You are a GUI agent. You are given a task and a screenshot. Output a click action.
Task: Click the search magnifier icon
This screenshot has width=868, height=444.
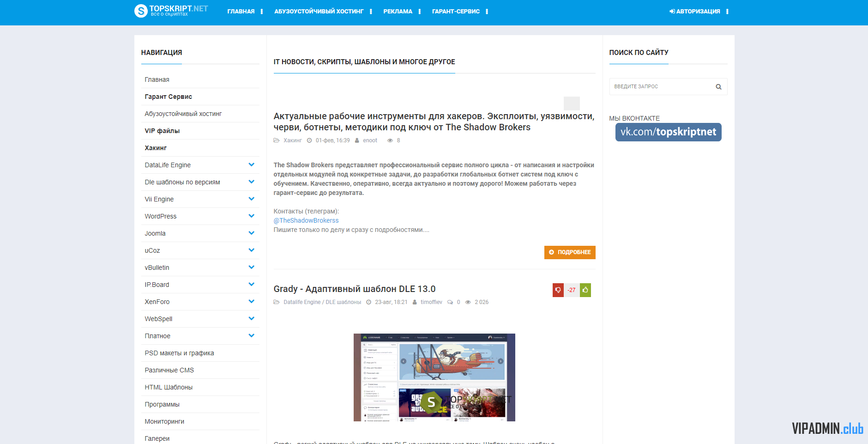(718, 87)
